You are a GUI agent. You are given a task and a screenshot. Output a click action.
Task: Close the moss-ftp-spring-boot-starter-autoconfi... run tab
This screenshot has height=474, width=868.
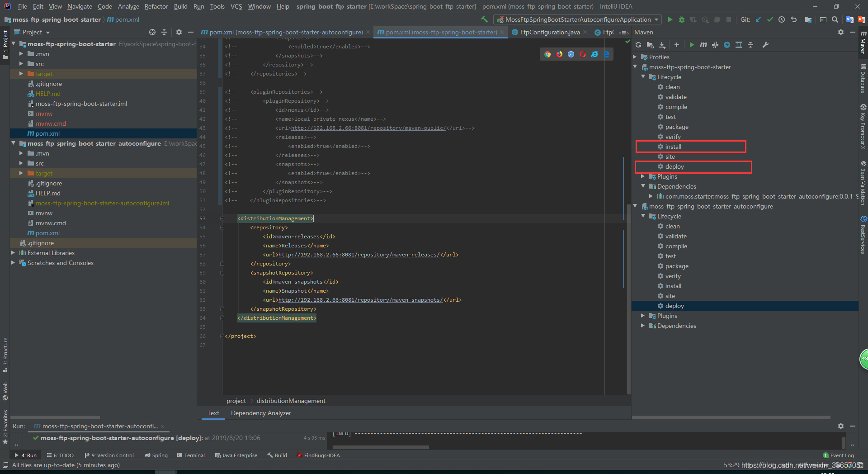click(x=163, y=426)
